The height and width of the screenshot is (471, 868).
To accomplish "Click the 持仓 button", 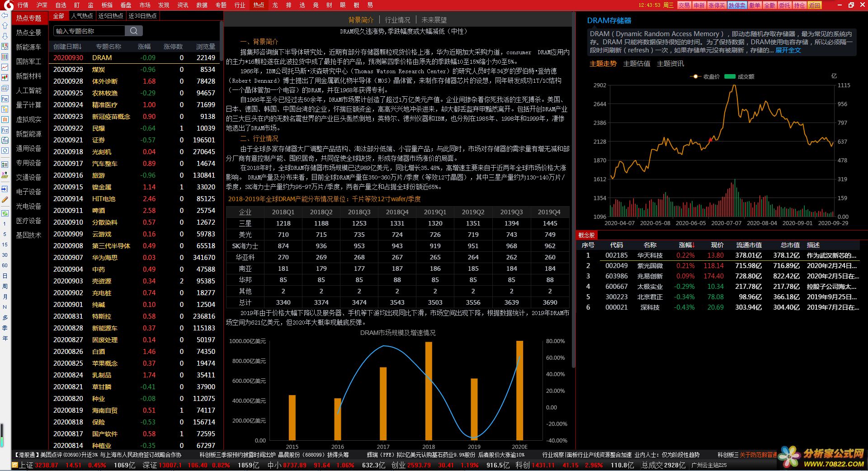I will point(799,5).
